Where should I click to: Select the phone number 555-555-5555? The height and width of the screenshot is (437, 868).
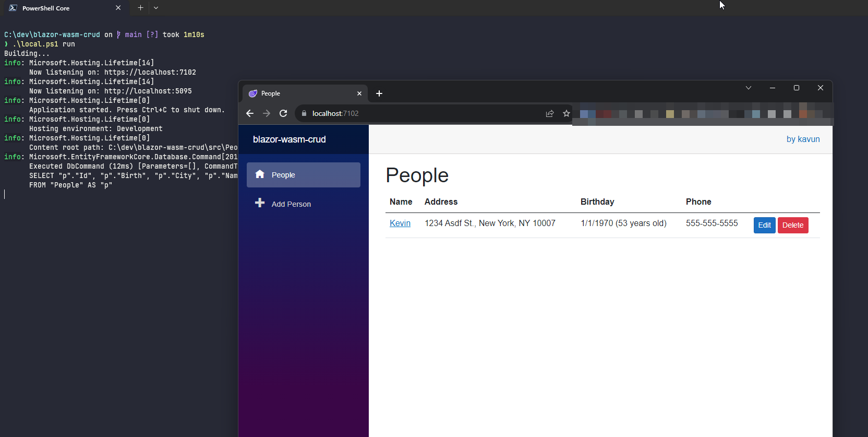[712, 223]
